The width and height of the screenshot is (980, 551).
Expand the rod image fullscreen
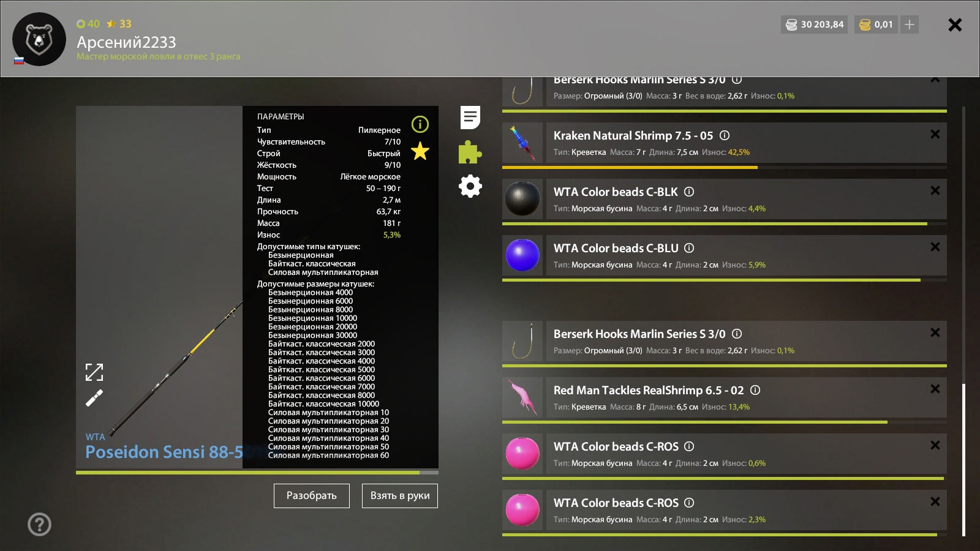[x=94, y=372]
